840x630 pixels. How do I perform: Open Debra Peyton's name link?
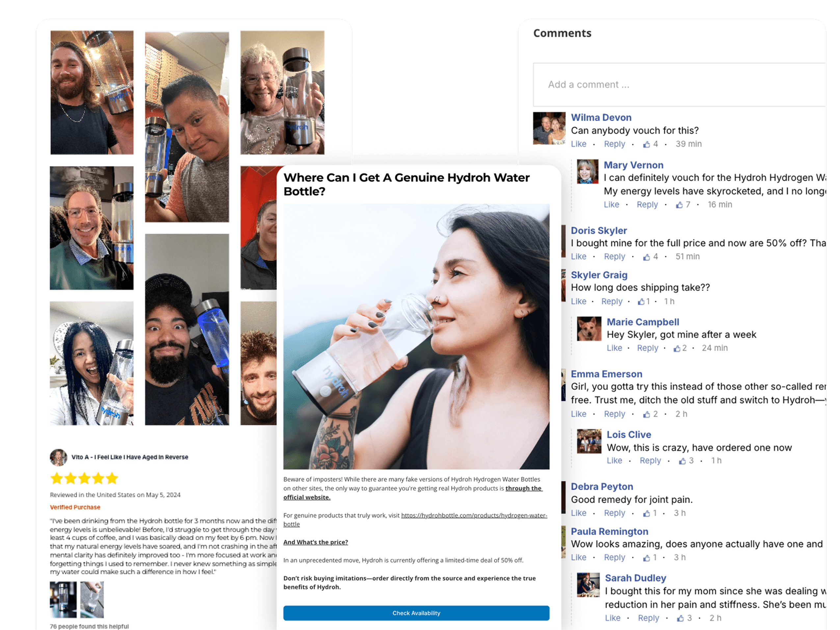point(601,487)
